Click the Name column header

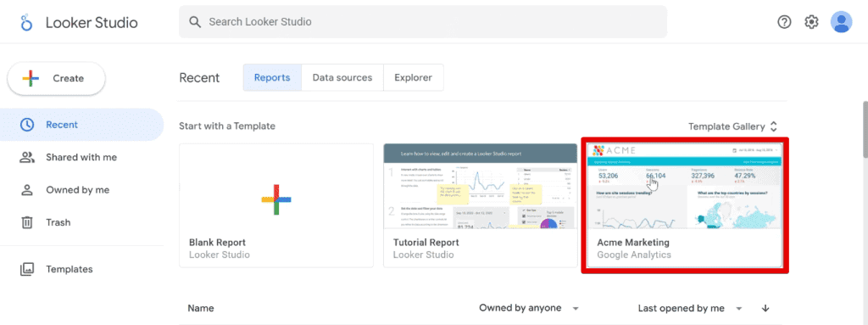(x=201, y=308)
